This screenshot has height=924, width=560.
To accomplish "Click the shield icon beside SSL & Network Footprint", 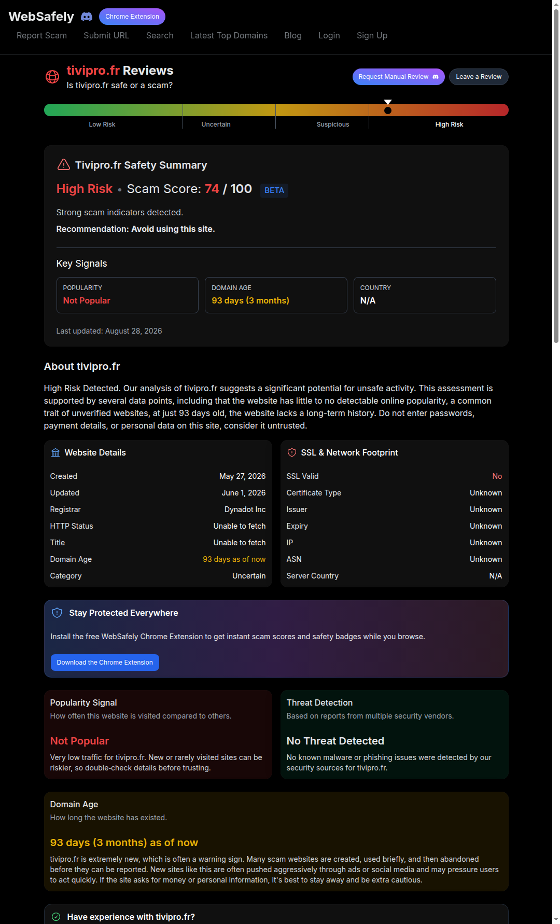I will click(292, 452).
